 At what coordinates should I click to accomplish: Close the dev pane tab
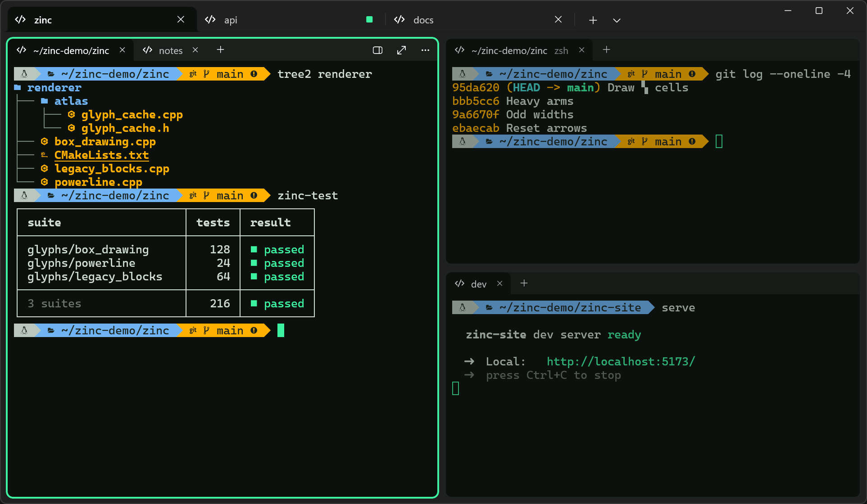coord(500,283)
